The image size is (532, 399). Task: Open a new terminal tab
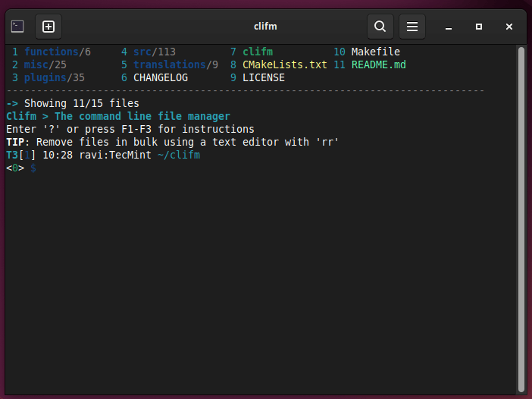[x=49, y=27]
